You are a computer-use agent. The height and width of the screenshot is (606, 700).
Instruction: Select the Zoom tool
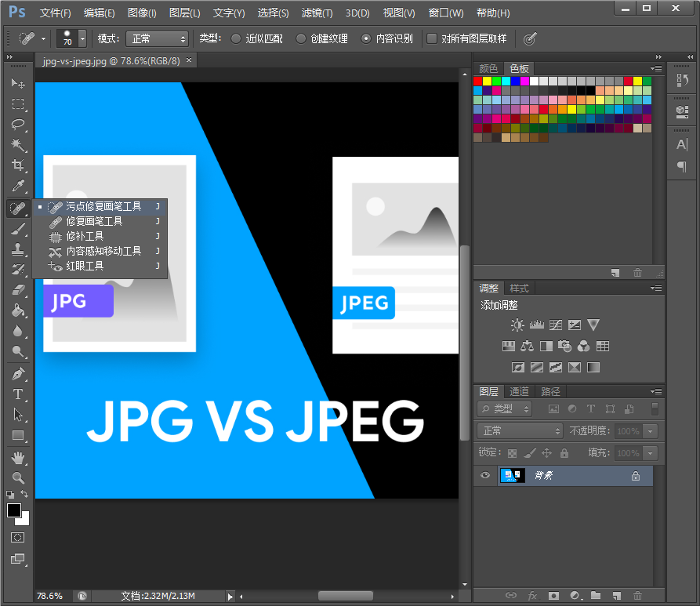(x=17, y=478)
